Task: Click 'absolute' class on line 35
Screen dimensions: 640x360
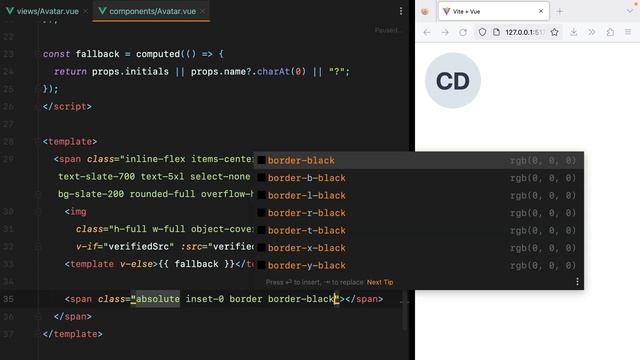Action: [x=158, y=299]
